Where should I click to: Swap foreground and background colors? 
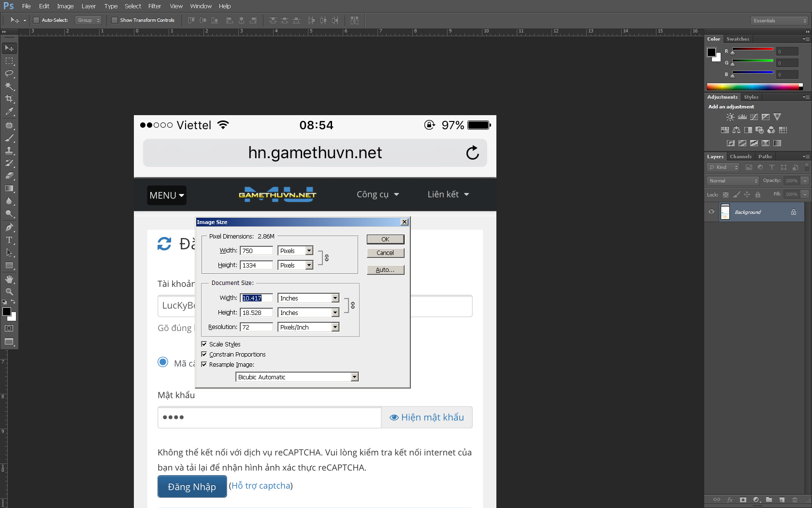coord(13,302)
